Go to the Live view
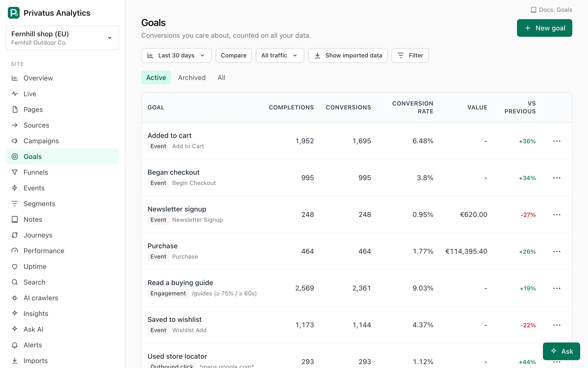 [62, 94]
